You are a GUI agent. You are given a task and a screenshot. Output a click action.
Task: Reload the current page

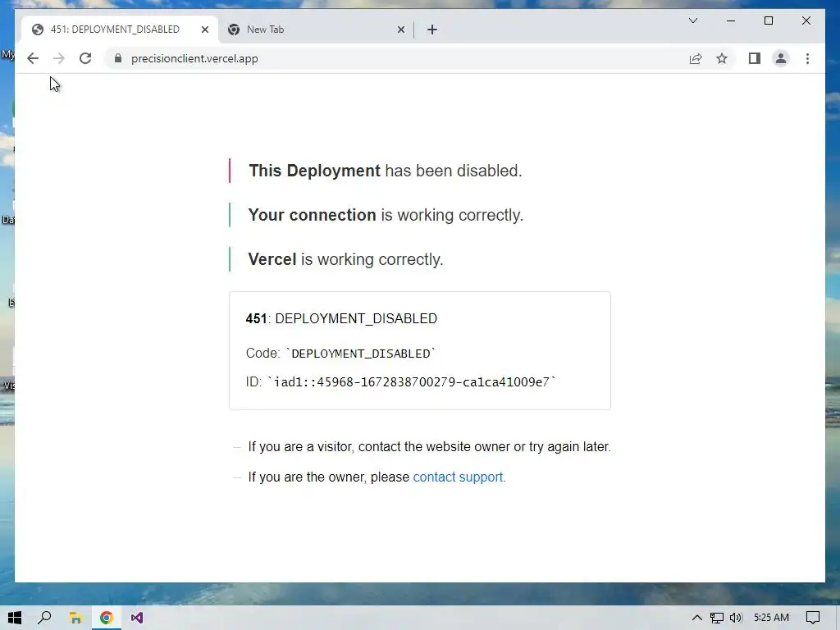coord(85,58)
